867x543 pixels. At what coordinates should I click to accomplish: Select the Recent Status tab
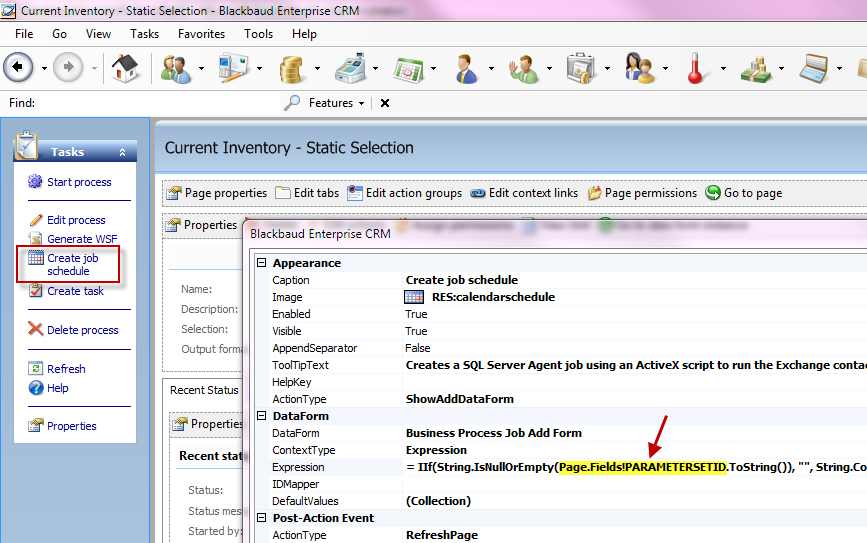pyautogui.click(x=204, y=390)
